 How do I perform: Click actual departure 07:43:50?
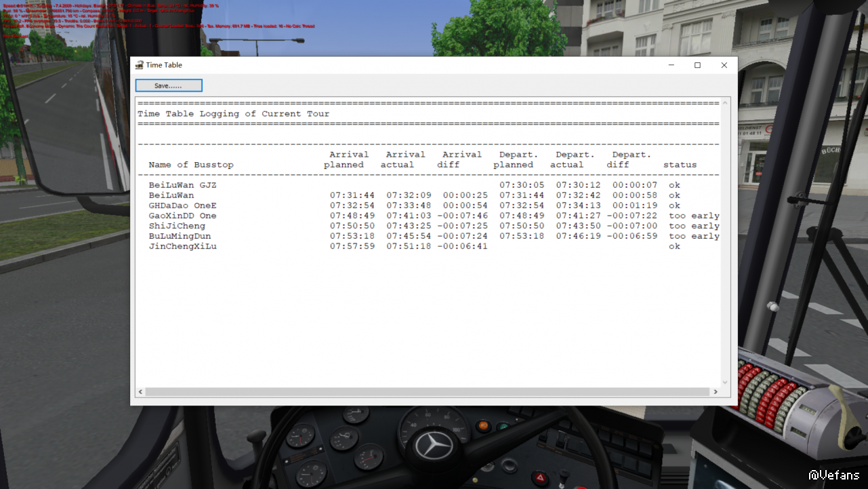click(x=579, y=226)
